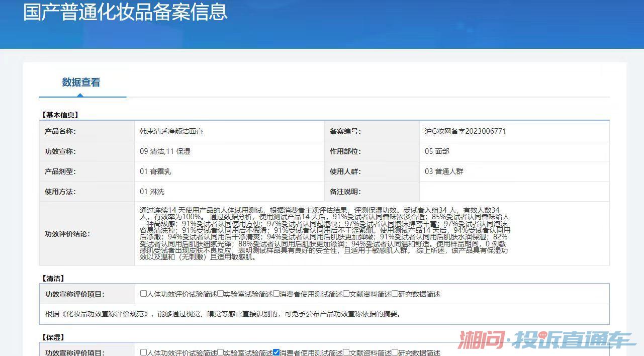
Task: Tick 消费者使用测试简述 under the 清洁 section
Action: click(x=276, y=294)
